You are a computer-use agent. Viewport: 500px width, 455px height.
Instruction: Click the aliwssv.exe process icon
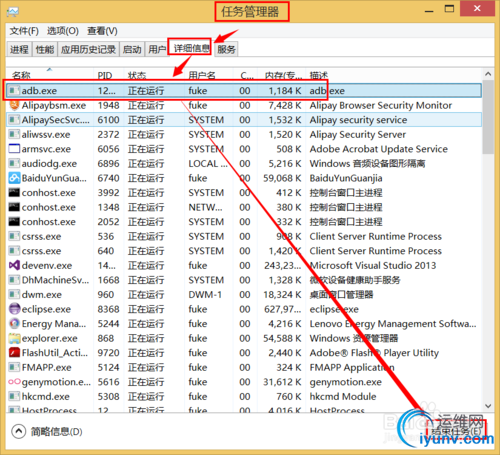(14, 134)
